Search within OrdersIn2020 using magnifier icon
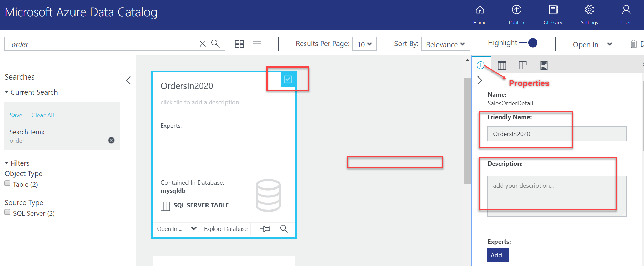 284,229
